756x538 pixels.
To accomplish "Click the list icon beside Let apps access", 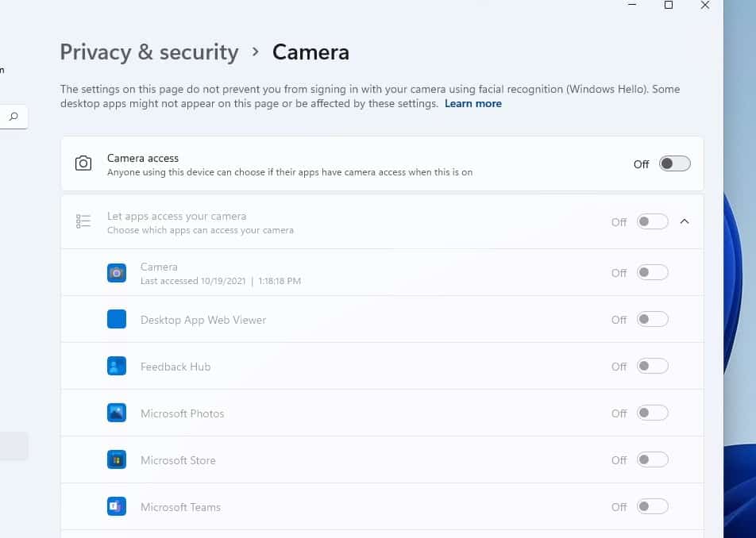I will coord(83,221).
